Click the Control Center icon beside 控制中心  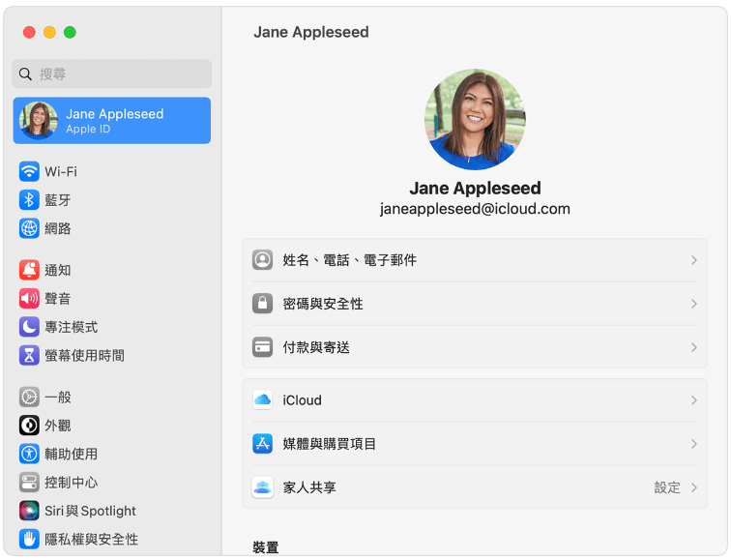click(x=29, y=483)
